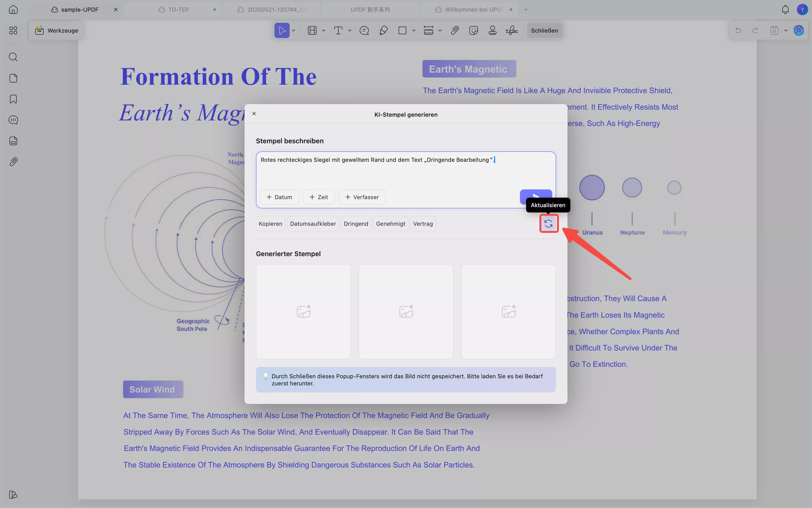Open the bookmarks sidebar panel

click(x=13, y=99)
